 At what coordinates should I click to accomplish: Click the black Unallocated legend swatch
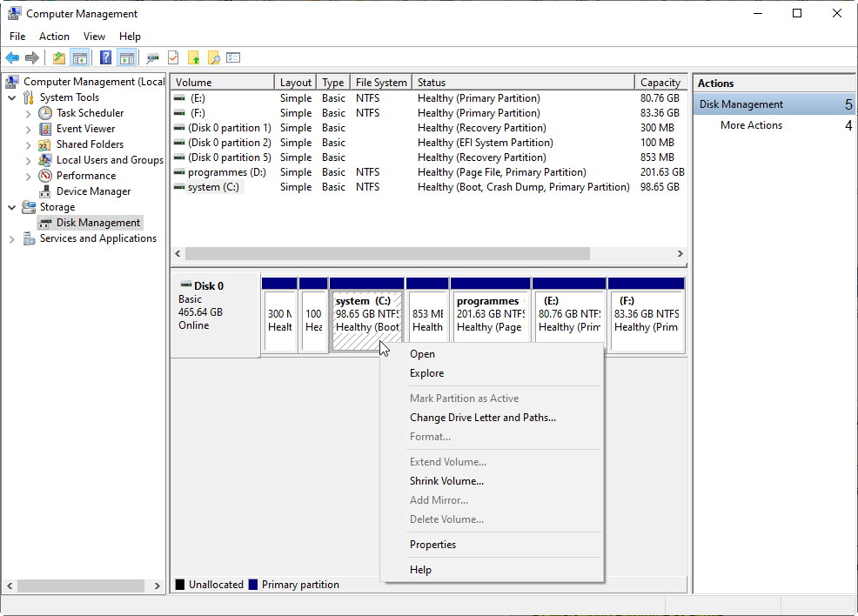pos(180,585)
